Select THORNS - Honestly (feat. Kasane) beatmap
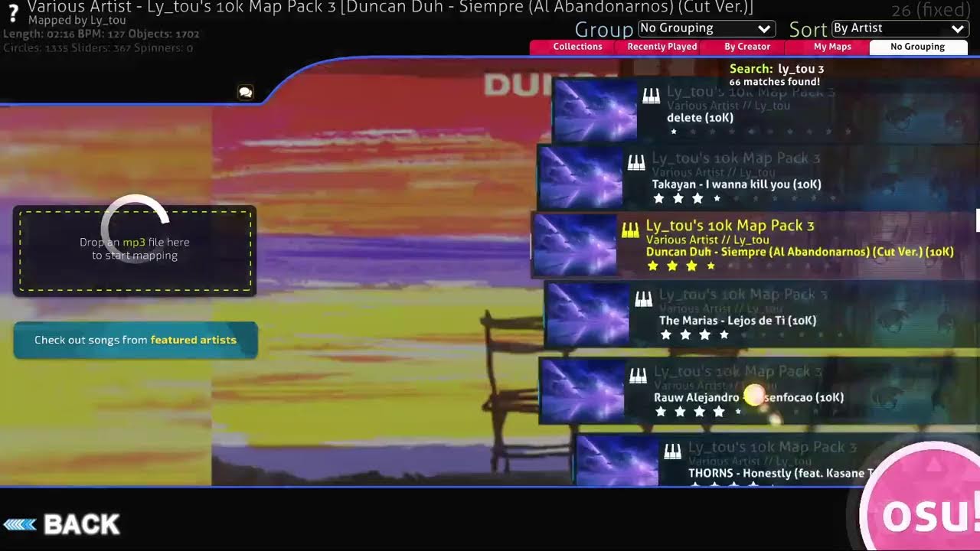This screenshot has width=980, height=551. [777, 461]
